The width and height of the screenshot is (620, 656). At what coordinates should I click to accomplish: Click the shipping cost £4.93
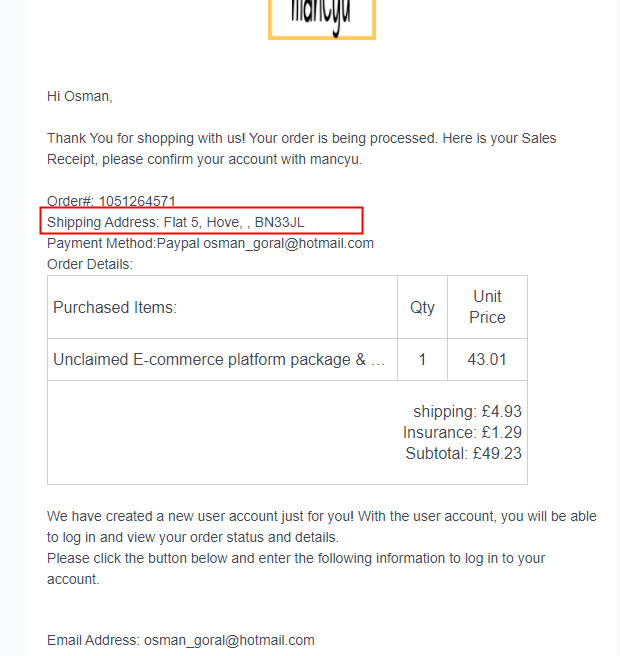point(501,411)
